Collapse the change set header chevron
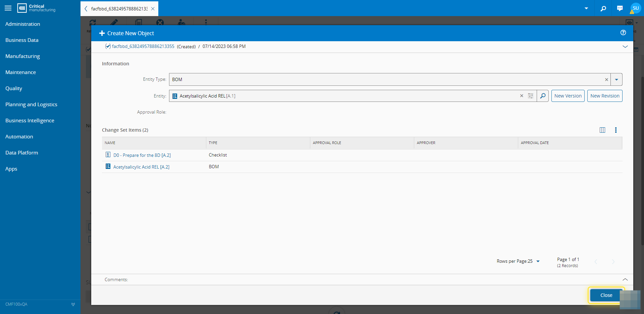Screen dimensions: 644x314 [x=625, y=47]
